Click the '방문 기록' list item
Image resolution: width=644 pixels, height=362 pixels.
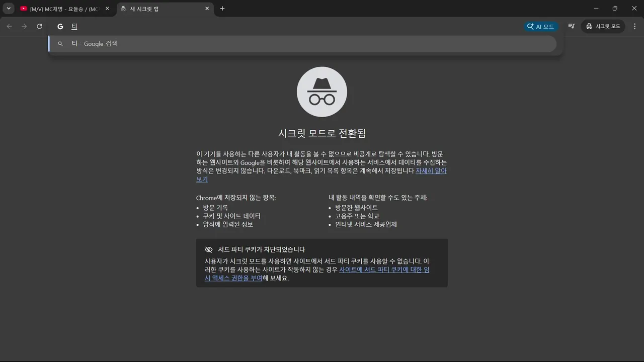pyautogui.click(x=215, y=208)
